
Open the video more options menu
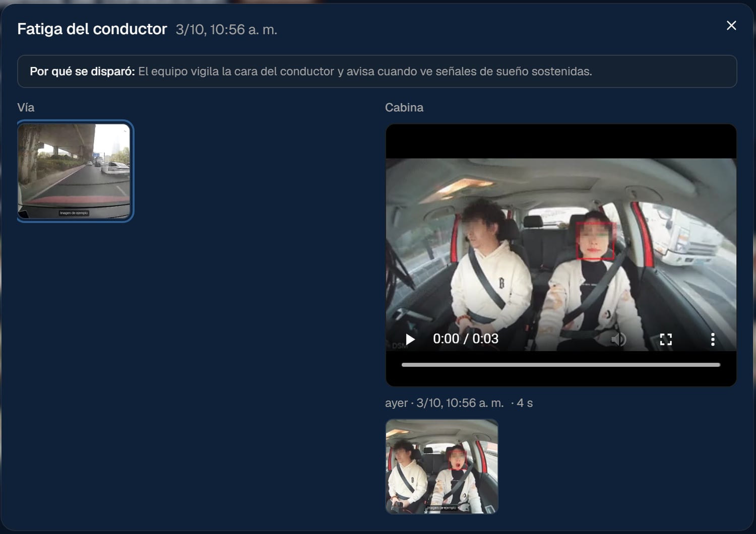713,339
